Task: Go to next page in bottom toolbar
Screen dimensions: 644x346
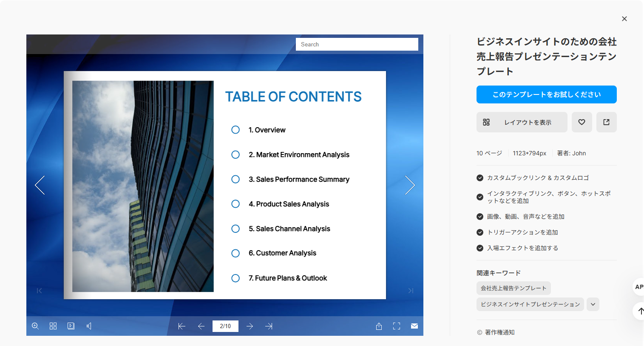Action: (x=250, y=326)
